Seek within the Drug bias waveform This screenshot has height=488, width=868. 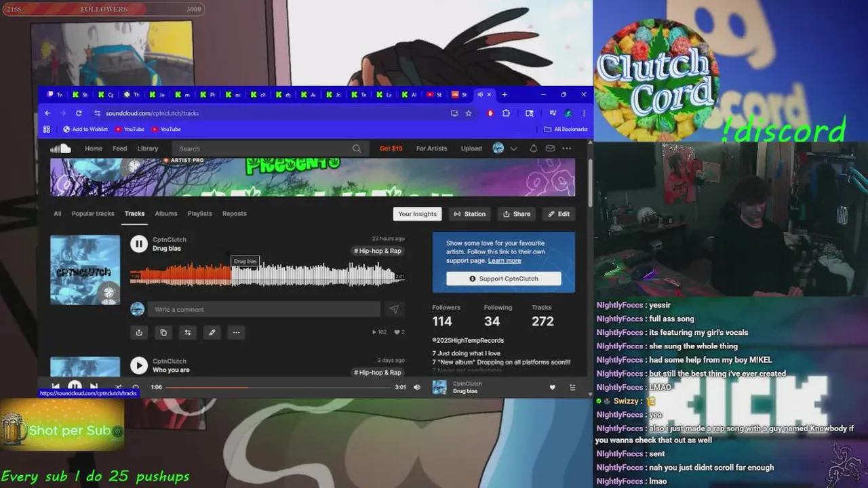point(267,275)
